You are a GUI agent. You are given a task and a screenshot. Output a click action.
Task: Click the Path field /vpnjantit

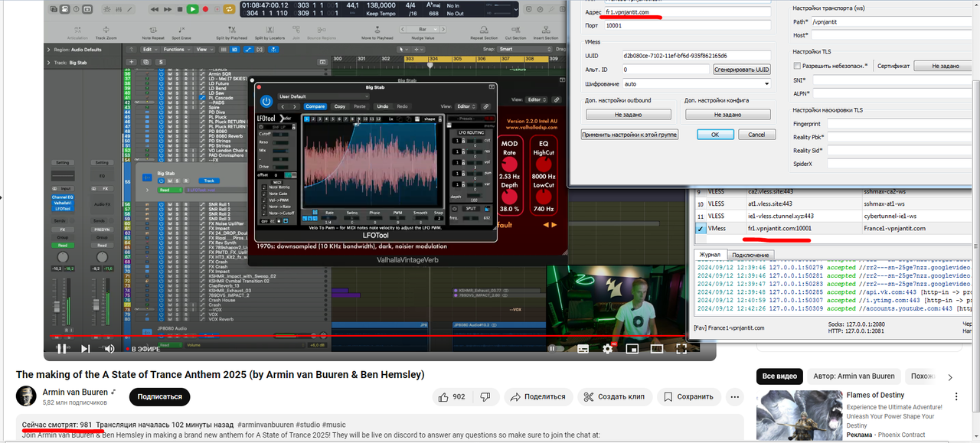890,22
